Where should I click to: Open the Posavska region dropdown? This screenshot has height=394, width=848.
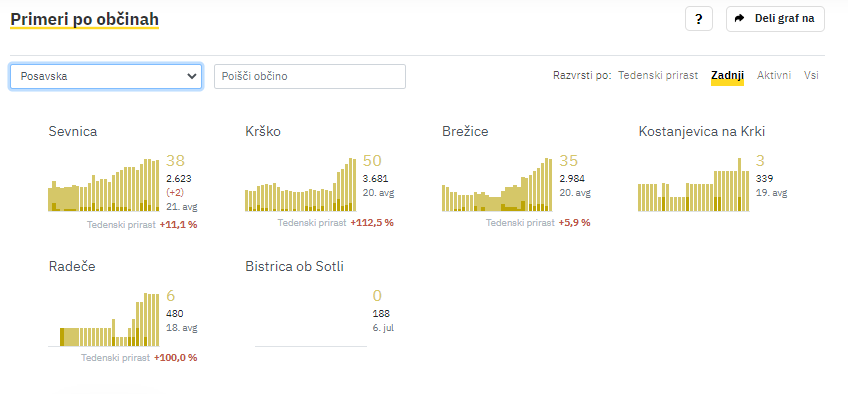pos(106,76)
